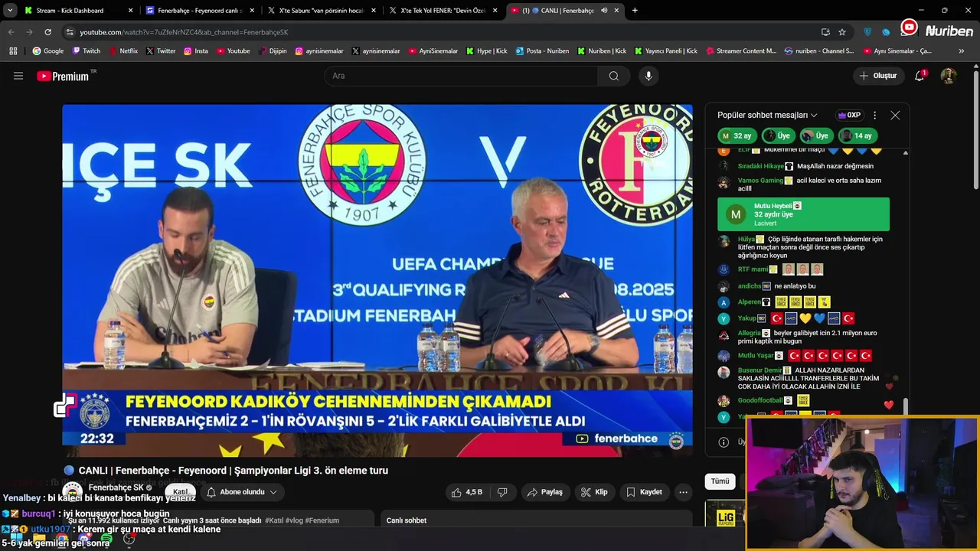Open Yayıncı Paneli | Kick bookmark
This screenshot has height=551, width=980.
coord(665,51)
